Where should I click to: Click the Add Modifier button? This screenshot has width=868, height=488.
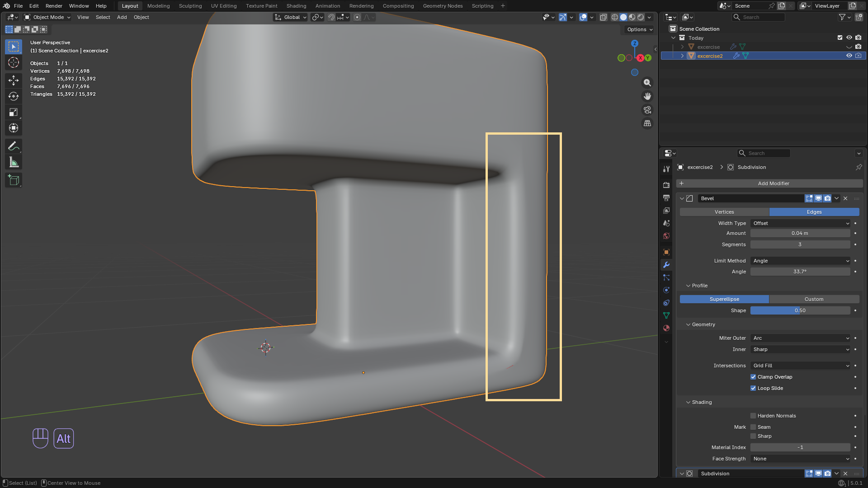769,183
